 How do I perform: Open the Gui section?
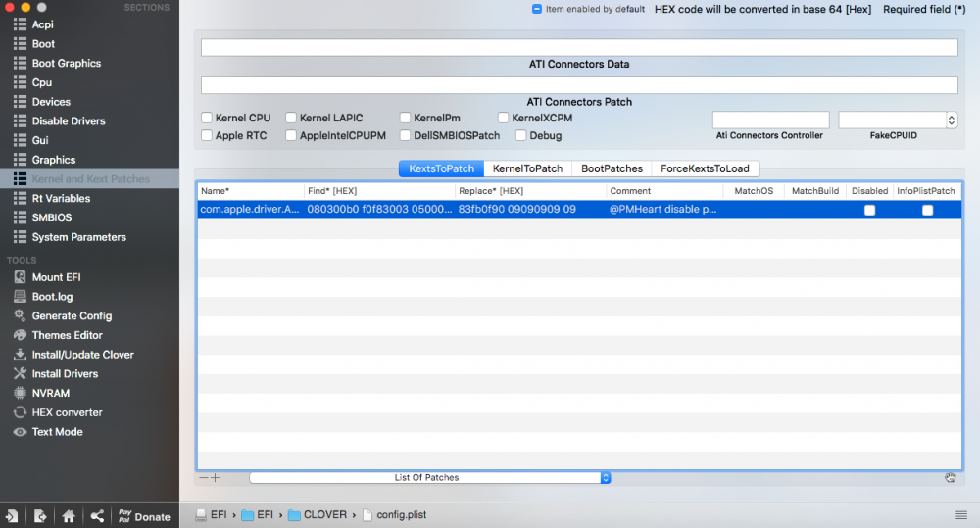pyautogui.click(x=40, y=141)
